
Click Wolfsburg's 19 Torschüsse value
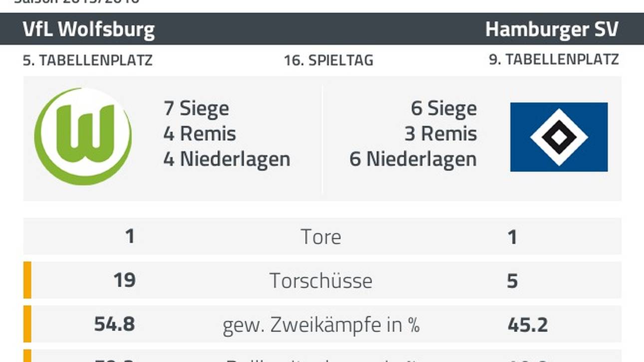tap(124, 280)
